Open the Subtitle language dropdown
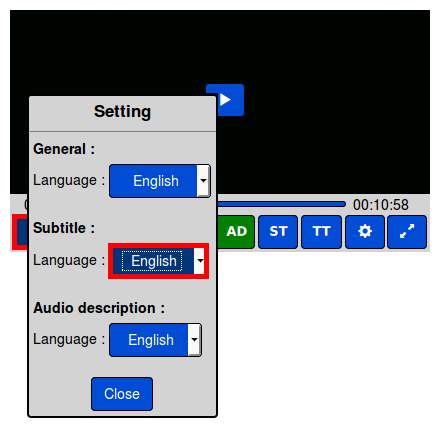The image size is (440, 440). [159, 261]
